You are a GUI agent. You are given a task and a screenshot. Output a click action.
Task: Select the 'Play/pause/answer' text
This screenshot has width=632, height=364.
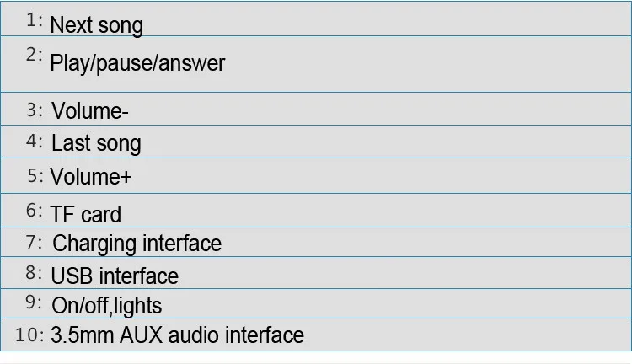pyautogui.click(x=137, y=64)
